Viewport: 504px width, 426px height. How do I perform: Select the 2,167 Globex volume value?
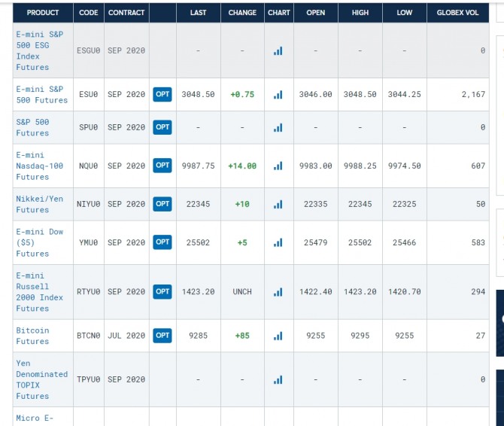(473, 95)
